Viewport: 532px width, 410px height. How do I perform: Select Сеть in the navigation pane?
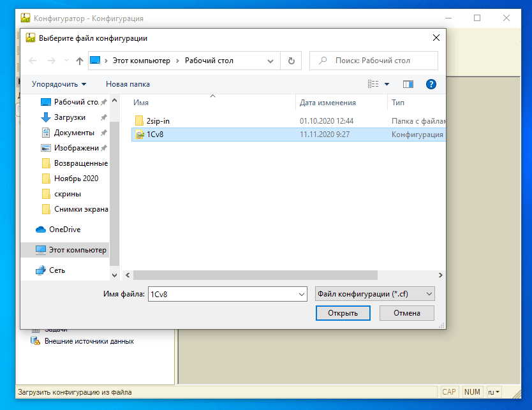point(57,270)
